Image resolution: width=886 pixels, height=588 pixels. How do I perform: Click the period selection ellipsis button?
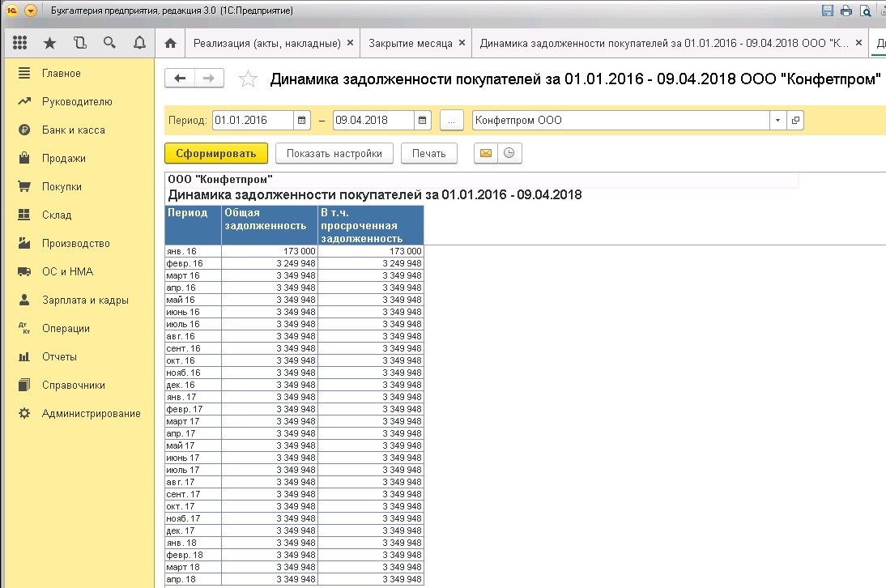(451, 121)
